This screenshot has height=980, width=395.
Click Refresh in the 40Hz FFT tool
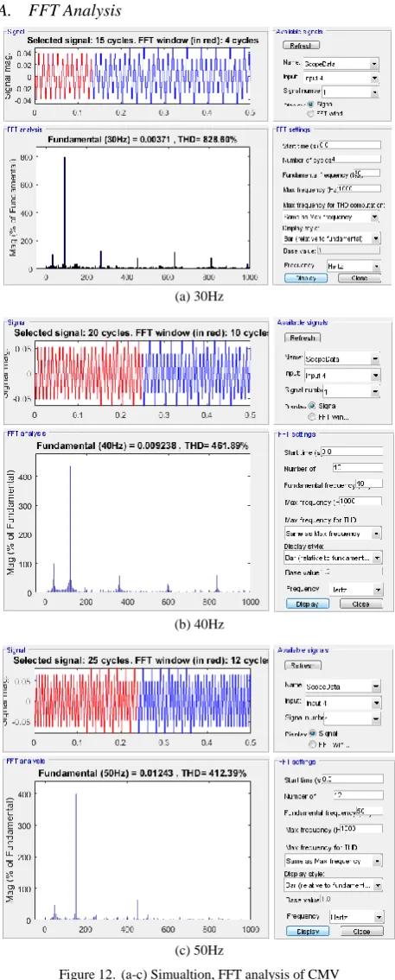click(x=303, y=338)
